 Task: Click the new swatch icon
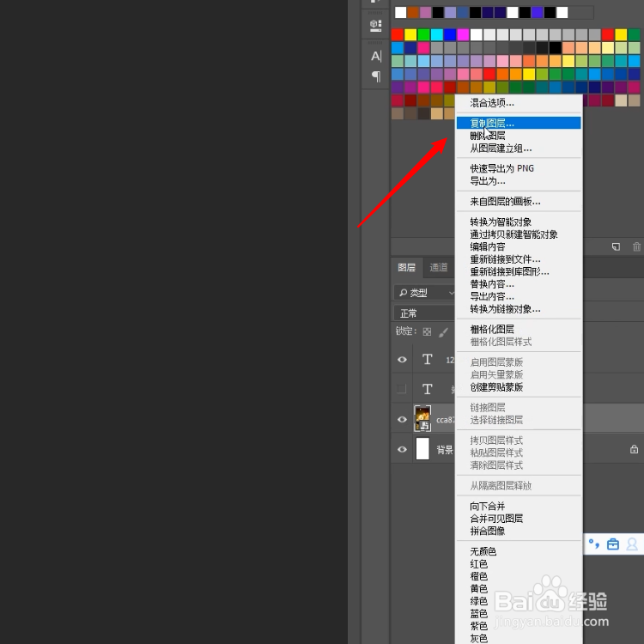tap(616, 246)
